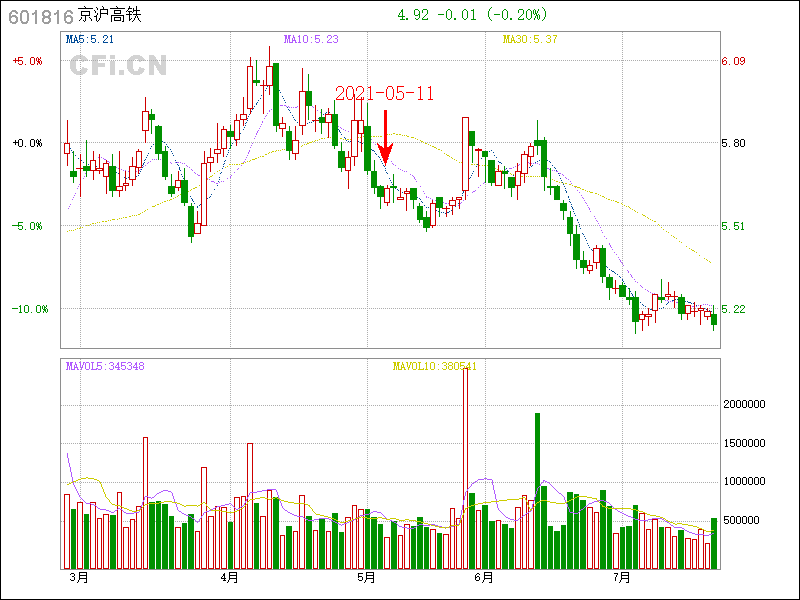Click the CFi.CN watermark logo
Image resolution: width=800 pixels, height=600 pixels.
tap(117, 66)
